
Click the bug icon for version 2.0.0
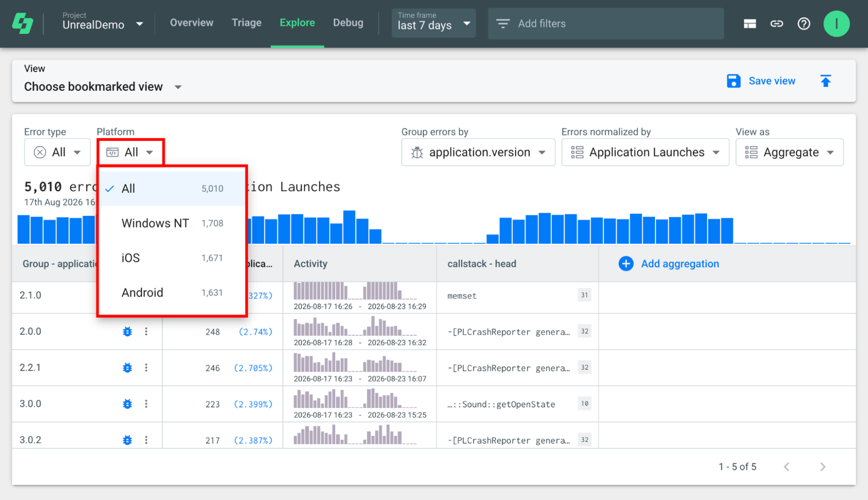127,331
